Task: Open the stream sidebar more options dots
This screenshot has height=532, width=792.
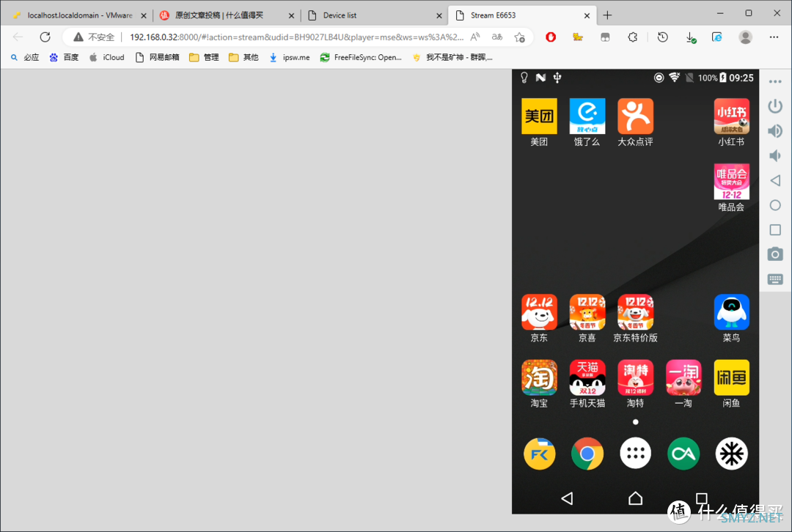Action: (x=775, y=82)
